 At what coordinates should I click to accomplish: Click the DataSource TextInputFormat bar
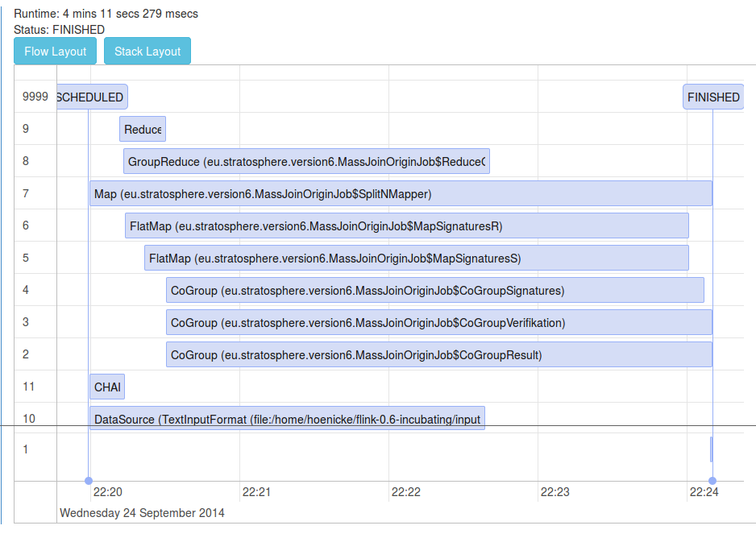287,419
